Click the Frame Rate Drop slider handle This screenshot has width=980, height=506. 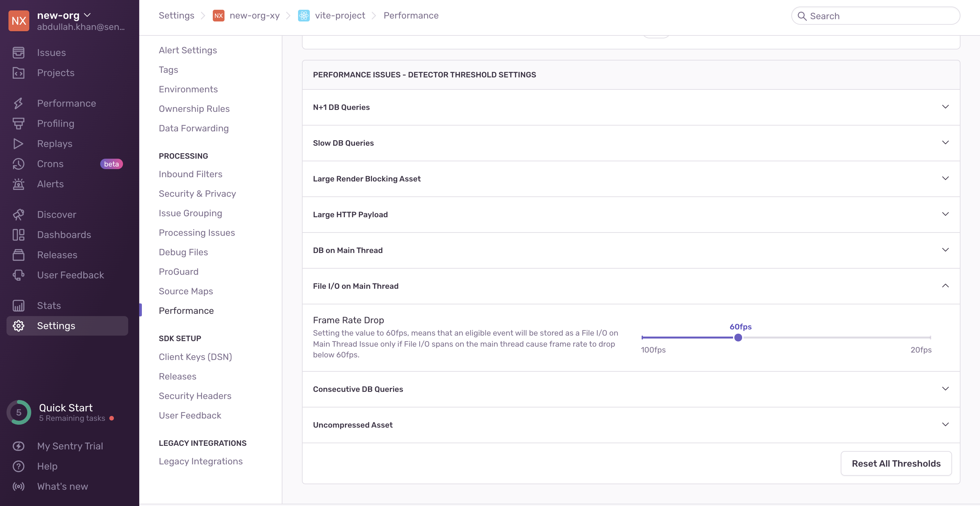point(738,338)
